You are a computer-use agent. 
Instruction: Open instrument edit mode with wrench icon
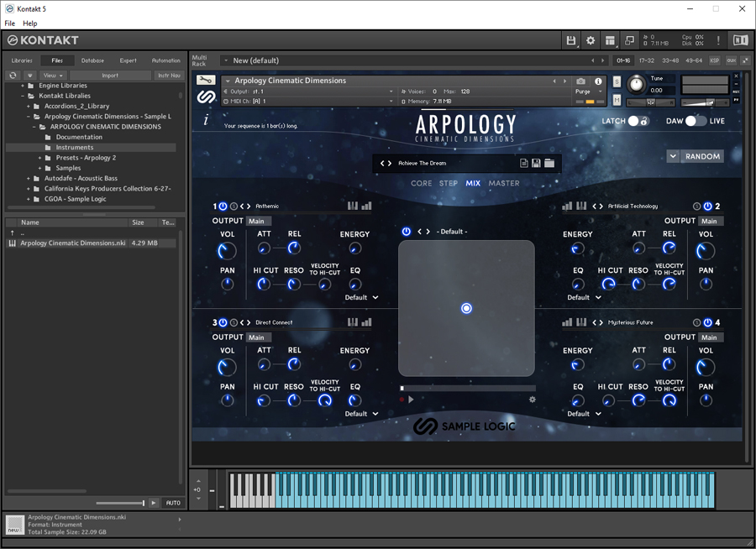tap(206, 80)
